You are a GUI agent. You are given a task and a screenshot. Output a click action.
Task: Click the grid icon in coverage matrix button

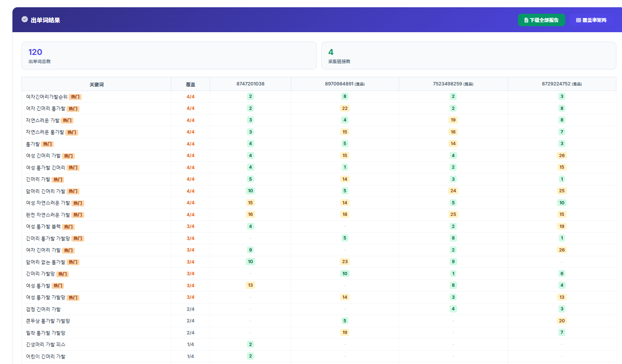[579, 20]
